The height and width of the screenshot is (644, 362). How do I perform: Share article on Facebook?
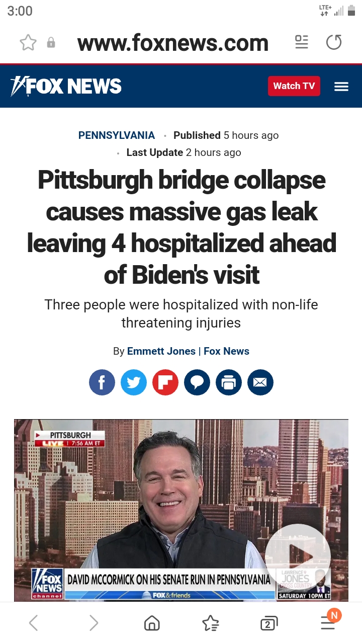point(102,382)
